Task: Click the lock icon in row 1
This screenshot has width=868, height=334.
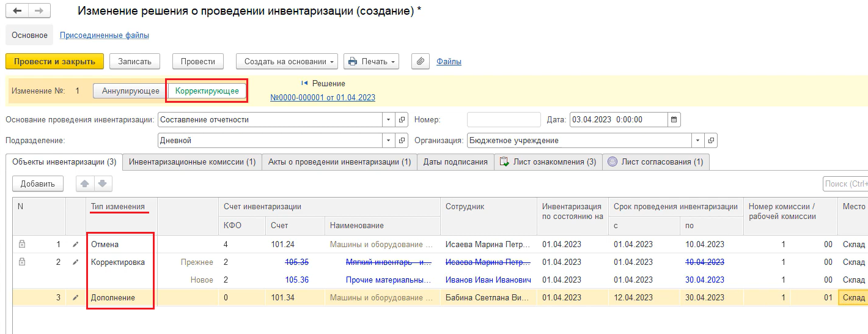Action: tap(22, 245)
